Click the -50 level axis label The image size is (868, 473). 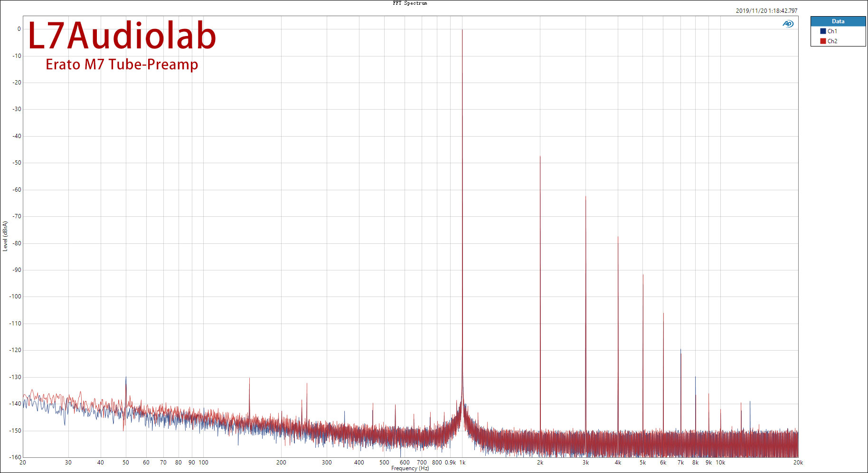[x=17, y=163]
